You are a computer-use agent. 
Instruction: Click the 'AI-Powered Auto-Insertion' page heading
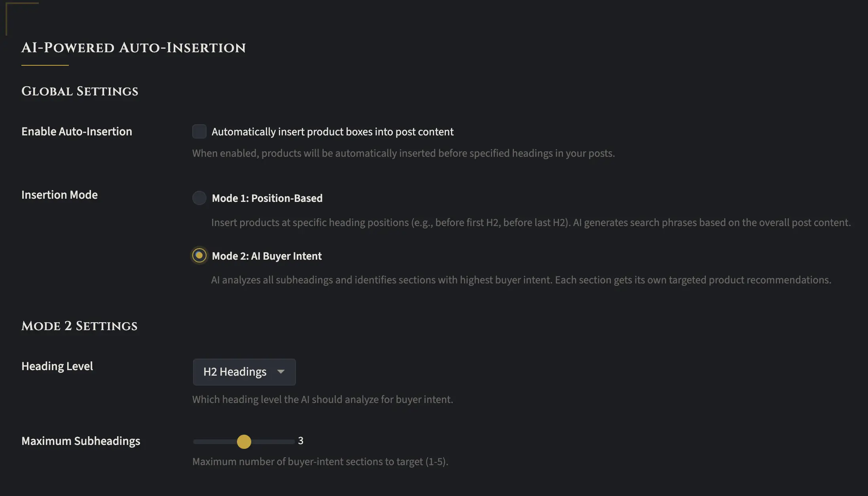coord(133,48)
